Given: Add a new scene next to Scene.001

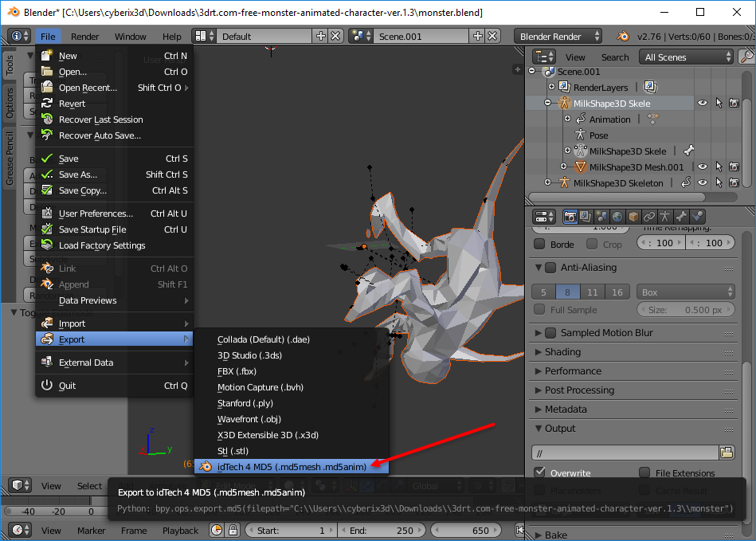Looking at the screenshot, I should tap(477, 36).
